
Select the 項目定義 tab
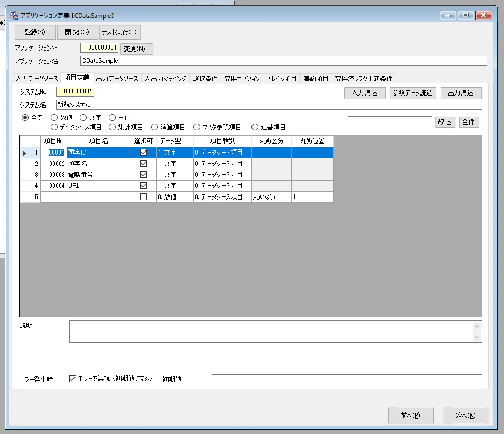pyautogui.click(x=77, y=78)
